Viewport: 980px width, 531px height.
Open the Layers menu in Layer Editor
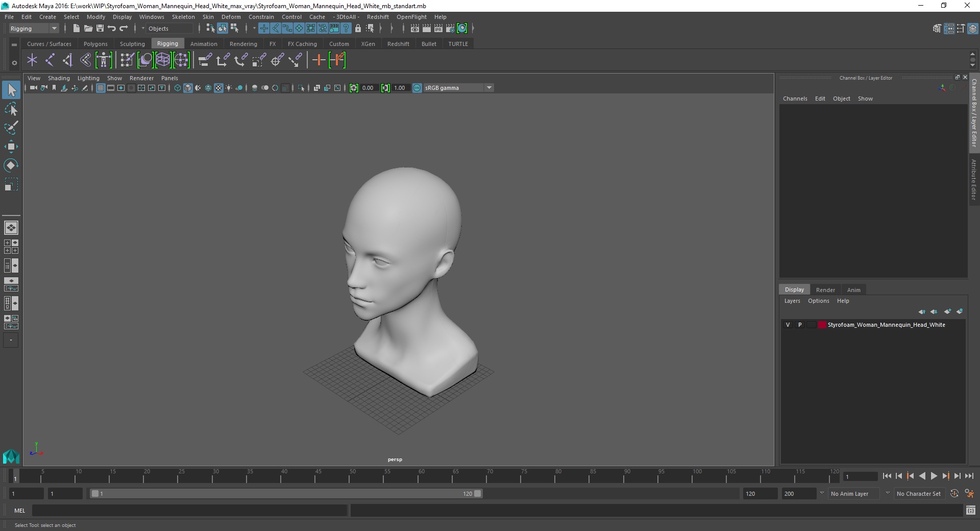(x=792, y=301)
